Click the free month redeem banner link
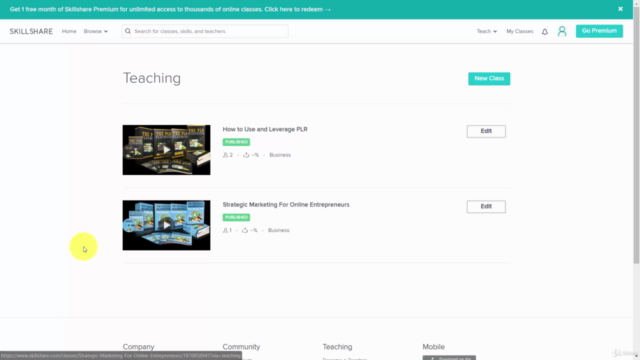Screen dimensions: 640x360 click(x=170, y=9)
